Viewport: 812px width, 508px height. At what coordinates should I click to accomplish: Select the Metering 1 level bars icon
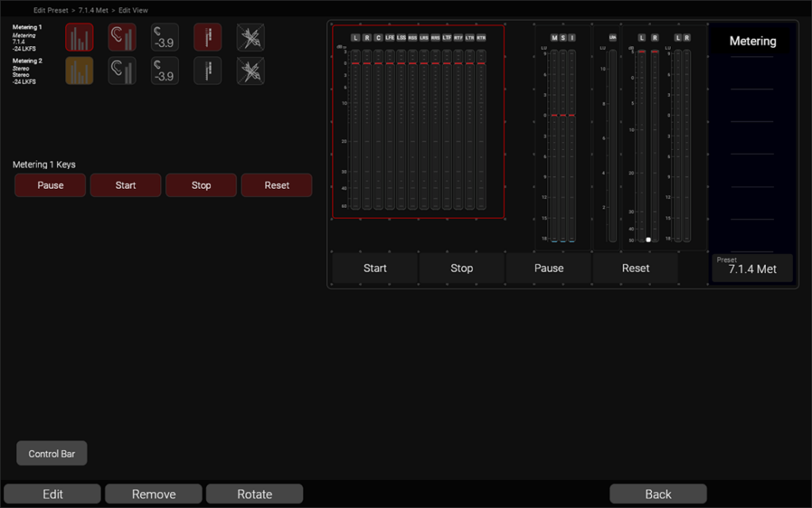click(x=79, y=37)
